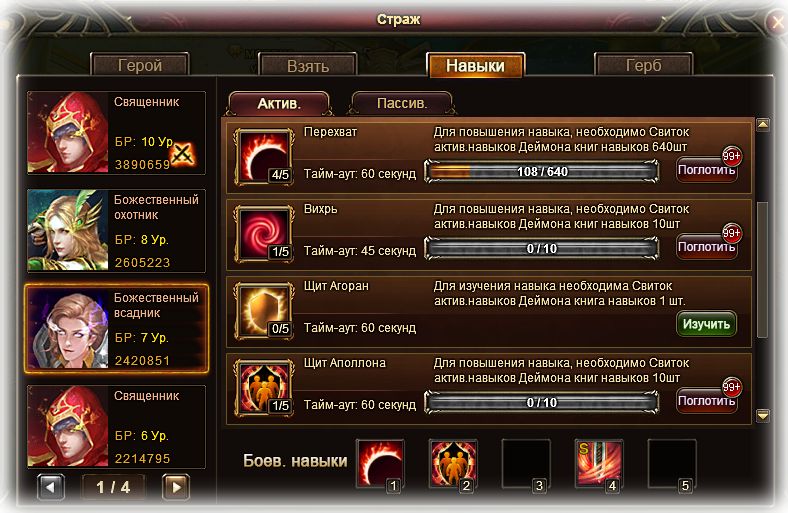Click the crossed swords icon on Священник
Screen dimensions: 788x513
point(183,153)
